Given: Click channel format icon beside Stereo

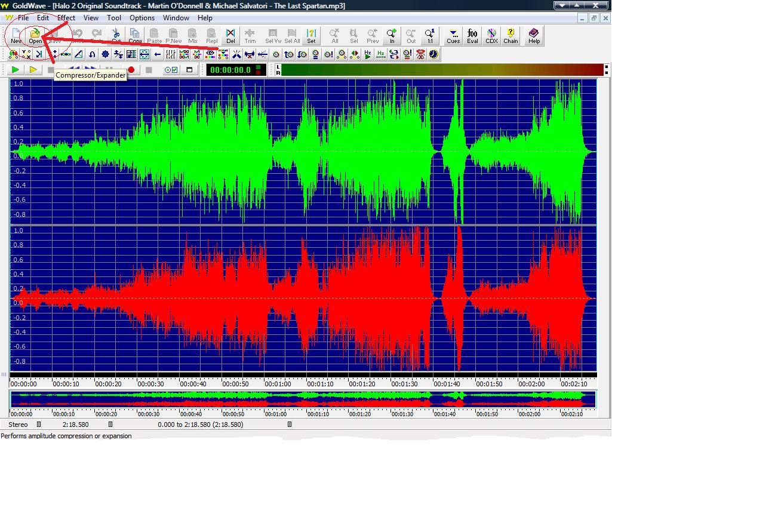Looking at the screenshot, I should pos(39,425).
